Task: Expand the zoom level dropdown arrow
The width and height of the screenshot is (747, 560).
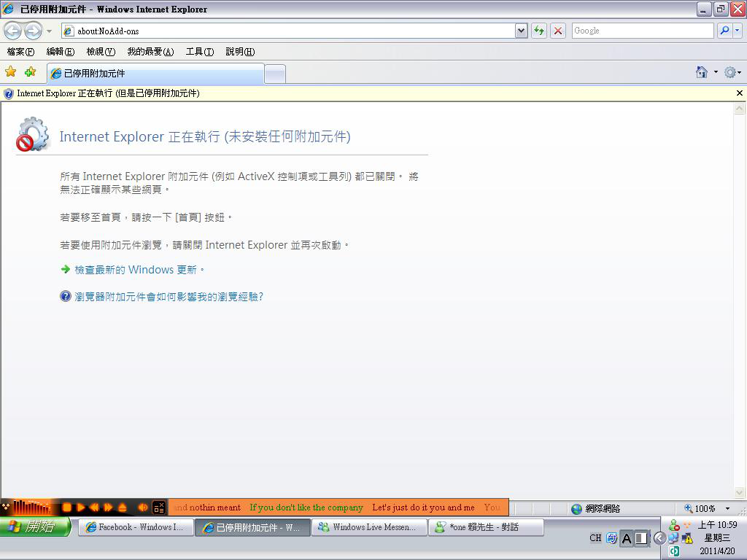Action: point(727,508)
